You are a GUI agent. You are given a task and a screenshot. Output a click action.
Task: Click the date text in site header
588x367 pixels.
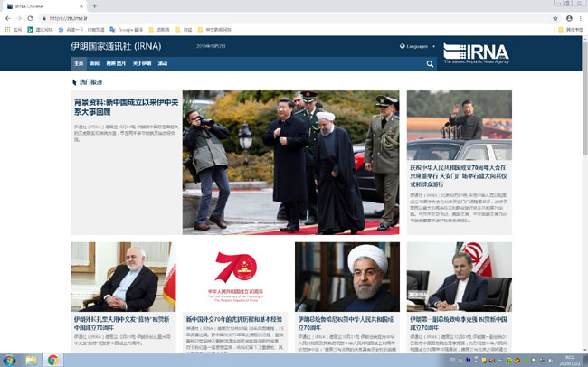pyautogui.click(x=211, y=46)
